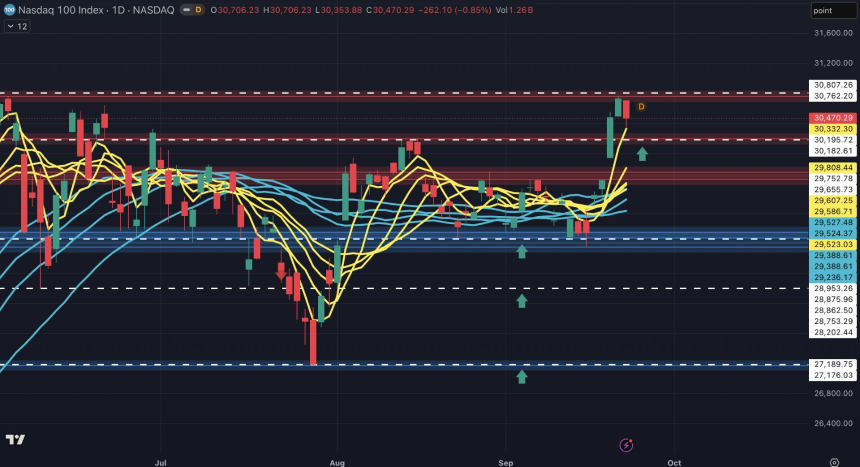This screenshot has width=860, height=467.
Task: Select the 30,807.26 price level label
Action: click(833, 85)
